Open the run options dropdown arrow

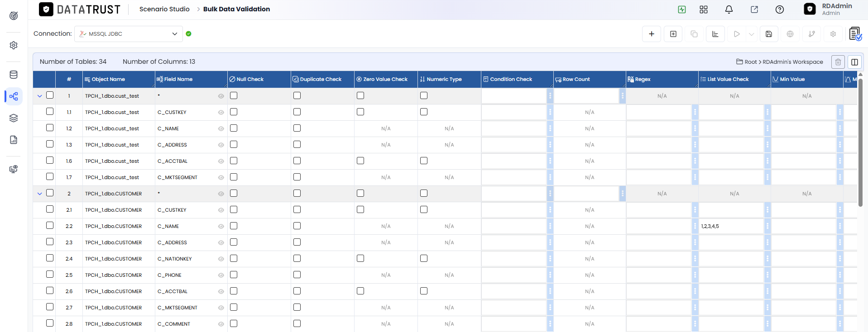(x=752, y=34)
